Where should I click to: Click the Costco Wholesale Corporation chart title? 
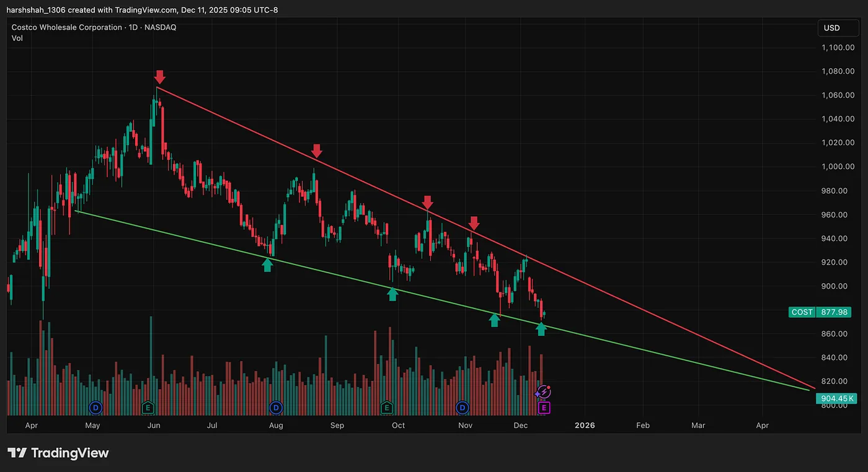click(x=67, y=27)
